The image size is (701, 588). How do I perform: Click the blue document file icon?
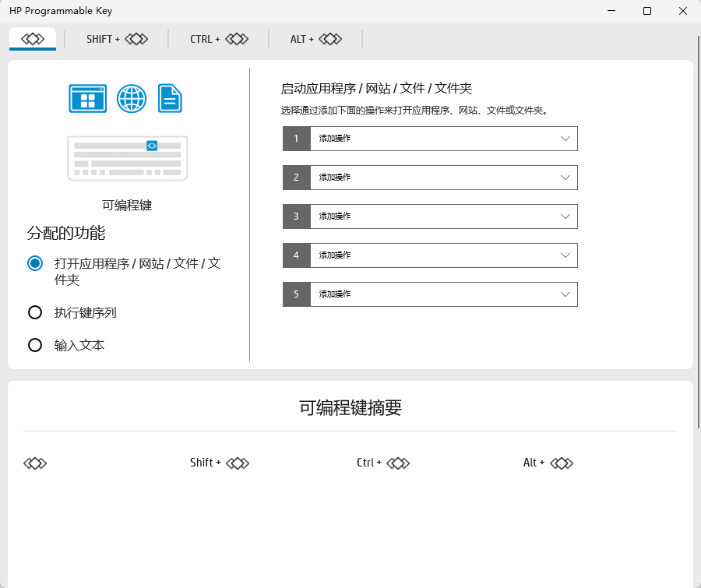(x=170, y=98)
